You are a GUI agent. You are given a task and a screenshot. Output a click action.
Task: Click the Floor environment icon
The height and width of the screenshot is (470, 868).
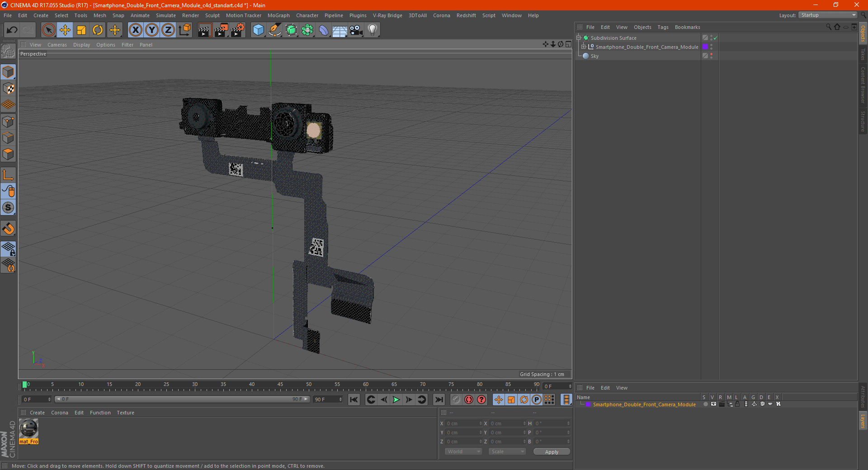(x=340, y=30)
